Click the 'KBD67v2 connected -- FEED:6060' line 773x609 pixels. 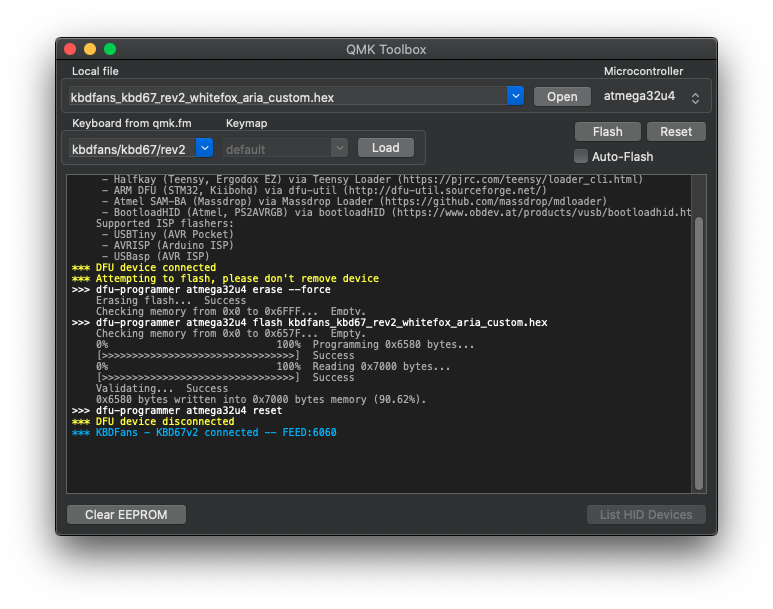tap(204, 432)
